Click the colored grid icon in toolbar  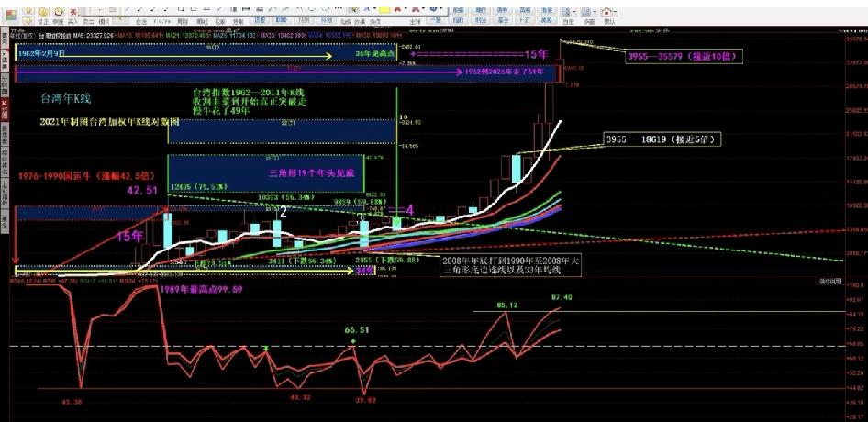pyautogui.click(x=11, y=15)
